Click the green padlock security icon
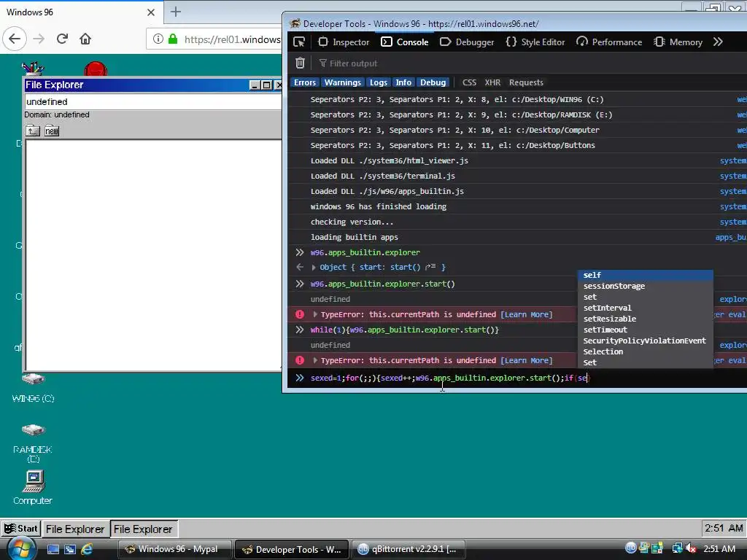This screenshot has height=560, width=747. 173,39
